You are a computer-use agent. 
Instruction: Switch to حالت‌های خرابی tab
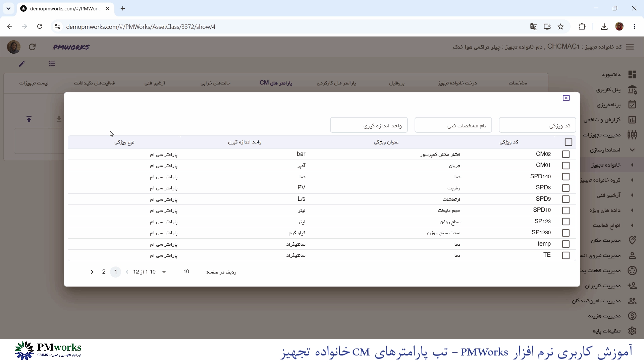pos(216,83)
